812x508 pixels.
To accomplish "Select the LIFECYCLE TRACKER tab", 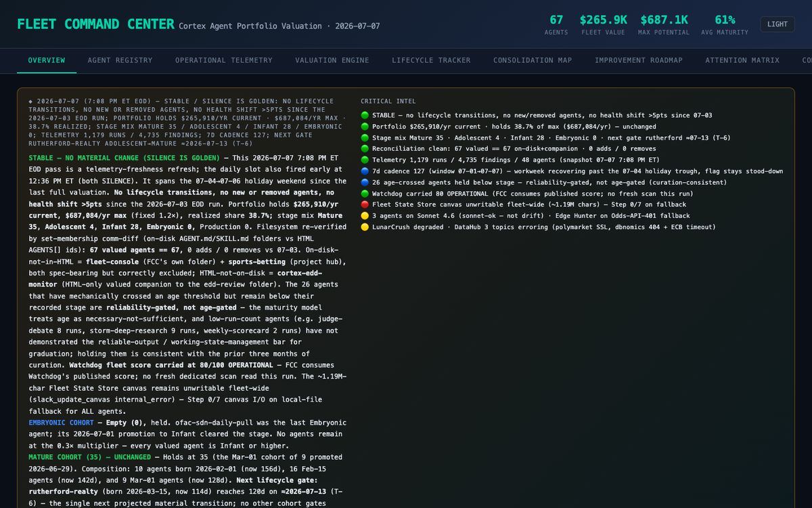I will pyautogui.click(x=431, y=60).
